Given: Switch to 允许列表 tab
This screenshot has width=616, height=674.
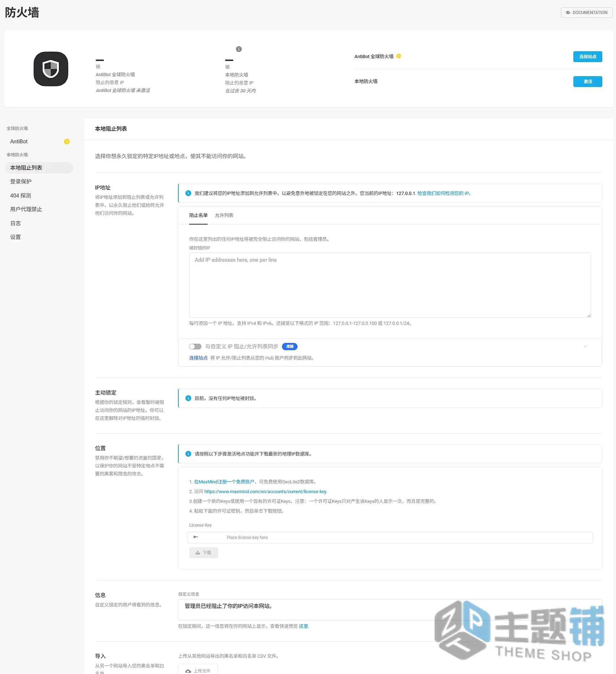Looking at the screenshot, I should point(224,216).
